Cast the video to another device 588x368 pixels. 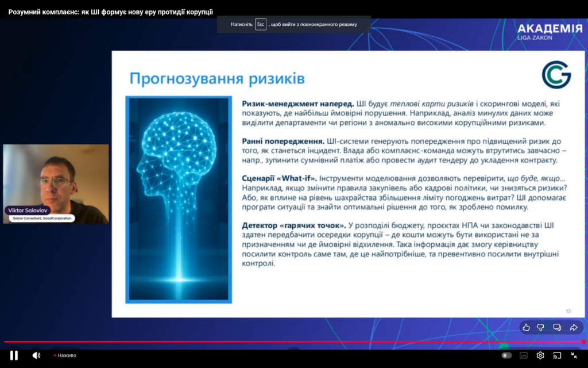coord(557,355)
